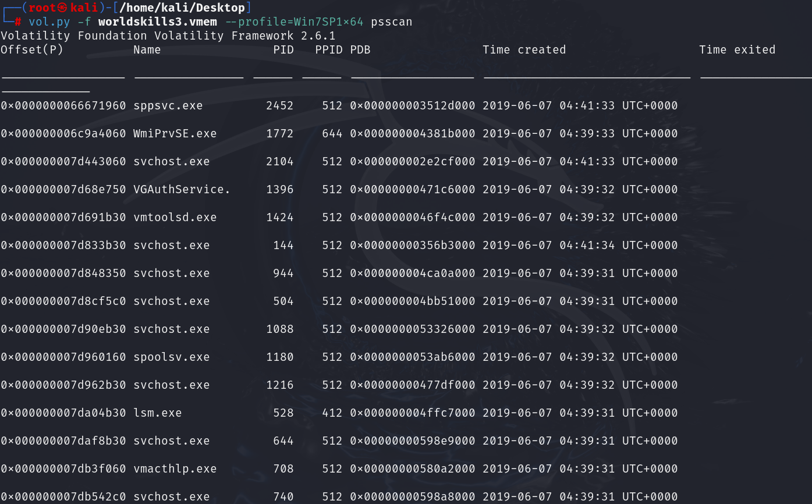Click the sppsvc.exe process name
812x504 pixels.
(x=168, y=105)
